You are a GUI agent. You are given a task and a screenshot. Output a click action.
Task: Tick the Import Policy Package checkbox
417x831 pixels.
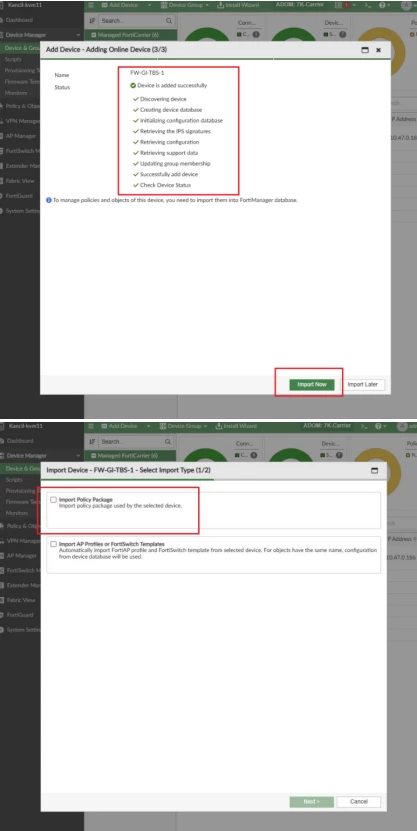(54, 499)
